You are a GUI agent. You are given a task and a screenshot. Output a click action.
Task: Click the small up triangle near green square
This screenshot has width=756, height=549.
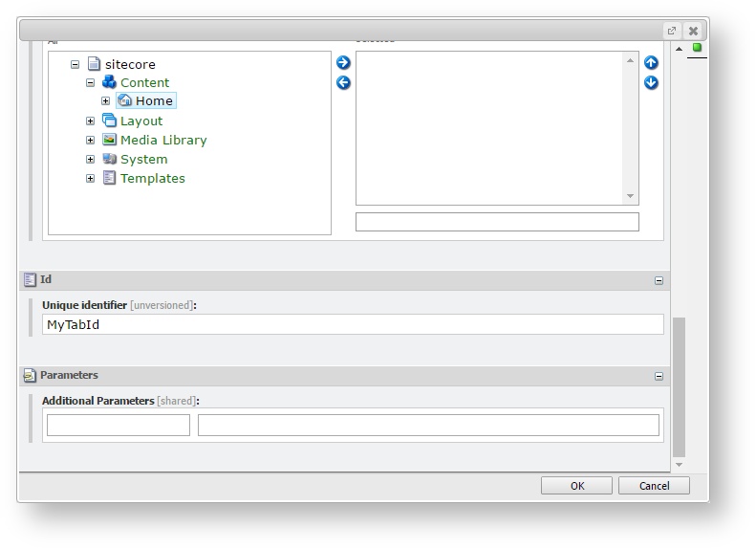click(x=679, y=49)
